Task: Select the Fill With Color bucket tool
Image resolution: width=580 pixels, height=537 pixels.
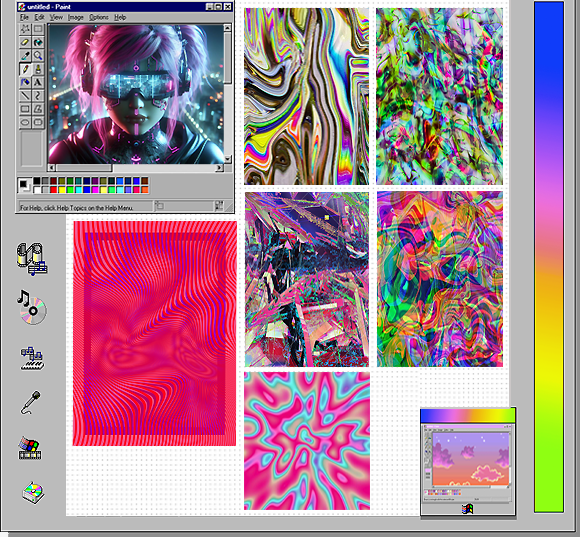Action: [x=38, y=43]
